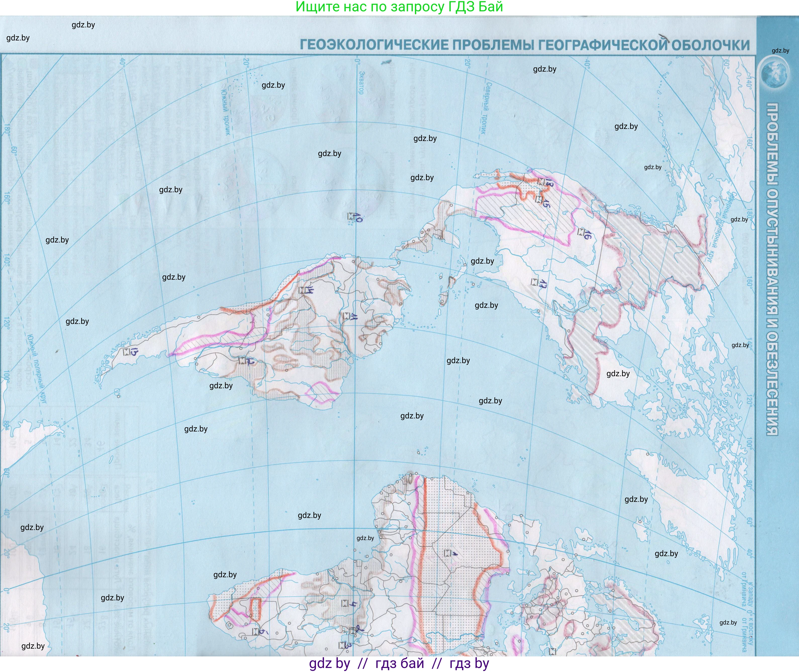Select marker 13 on the narrow peninsula
This screenshot has width=799, height=672.
pos(127,352)
